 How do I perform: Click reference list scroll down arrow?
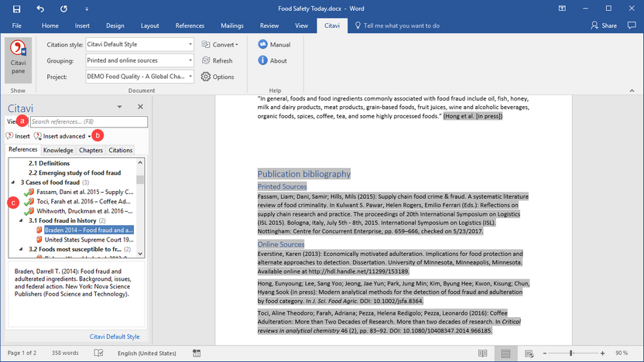pos(140,254)
